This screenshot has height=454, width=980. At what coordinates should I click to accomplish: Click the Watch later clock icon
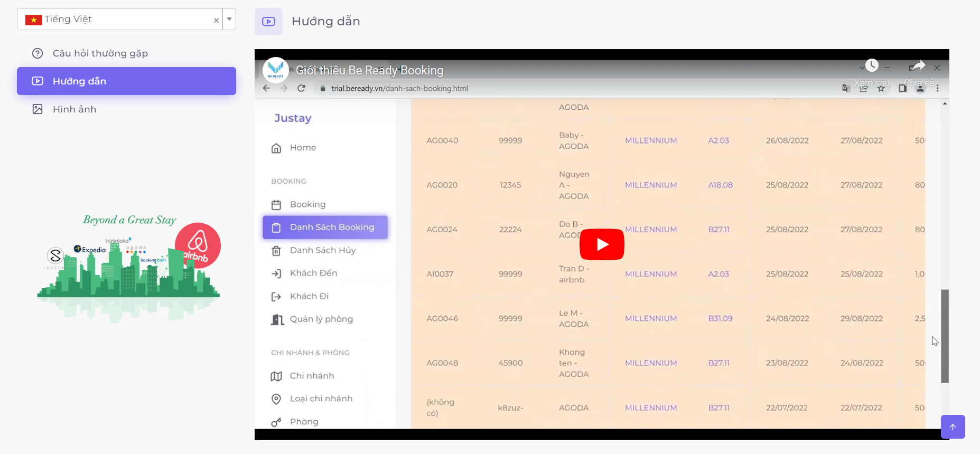tap(872, 65)
